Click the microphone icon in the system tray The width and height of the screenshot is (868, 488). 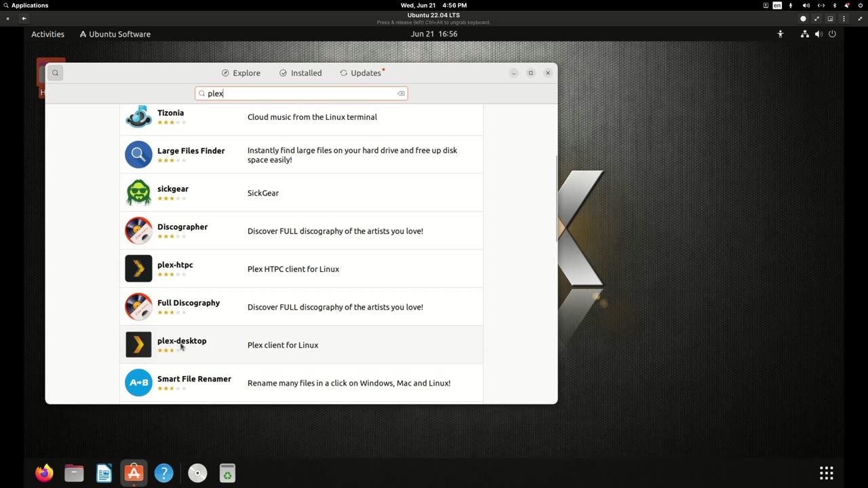click(x=790, y=5)
